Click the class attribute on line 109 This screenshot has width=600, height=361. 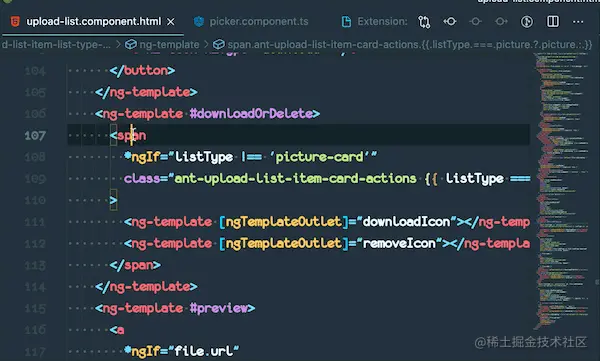142,178
